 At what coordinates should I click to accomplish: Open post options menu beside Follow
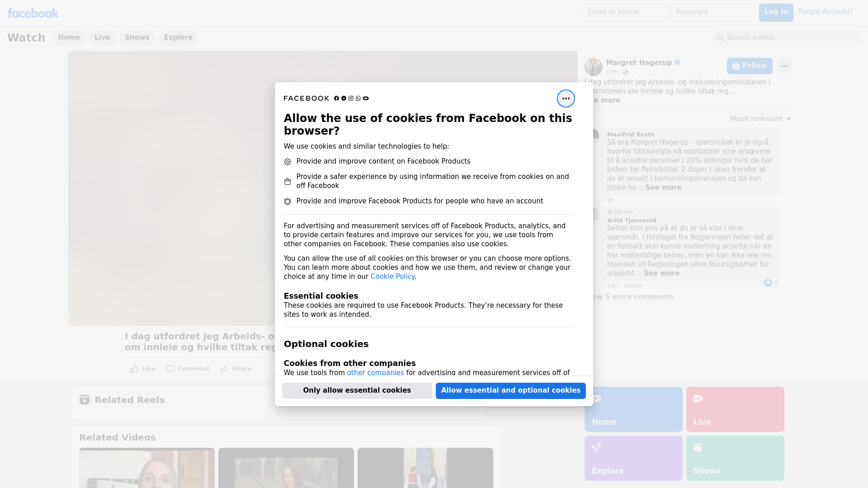click(x=784, y=66)
